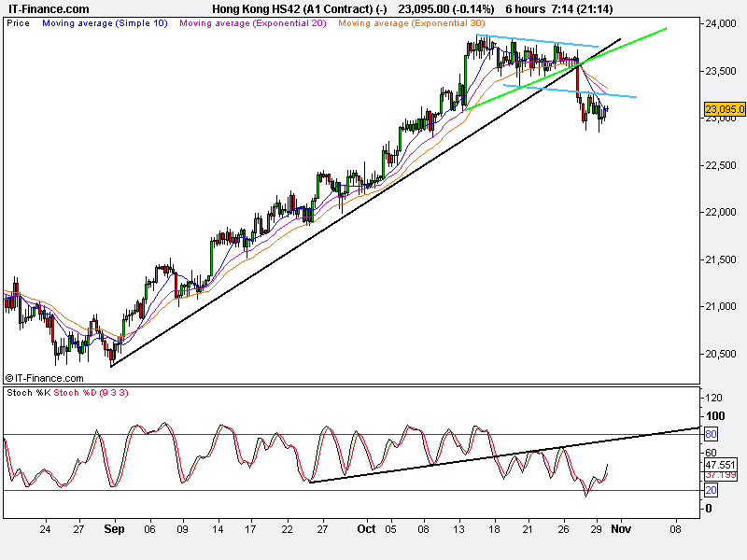Click the 21,000 price axis label
This screenshot has height=560, width=747.
tap(721, 306)
